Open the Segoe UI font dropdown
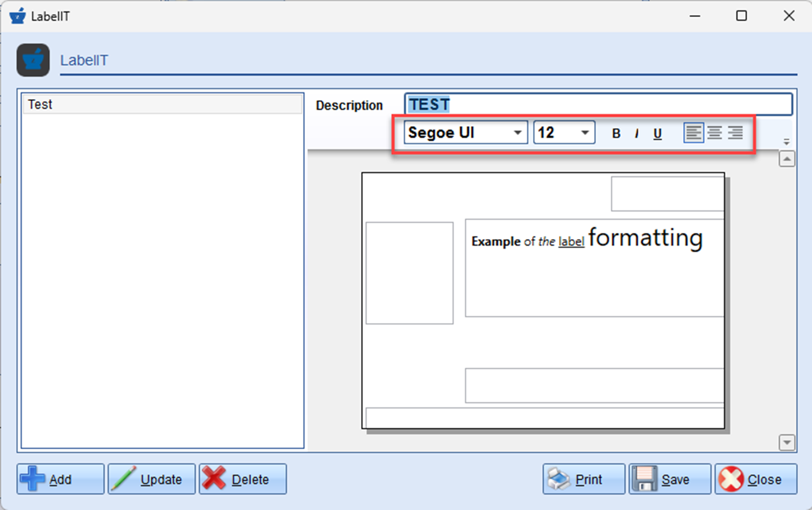Image resolution: width=812 pixels, height=510 pixels. click(x=517, y=133)
